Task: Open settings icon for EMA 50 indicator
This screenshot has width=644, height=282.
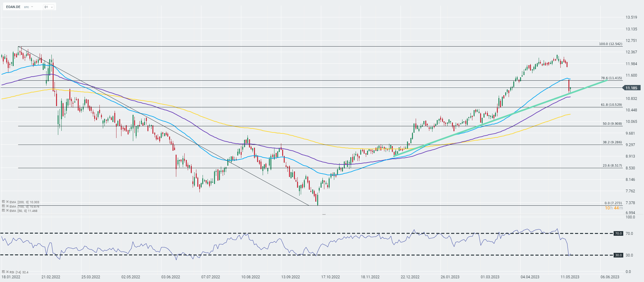Action: coord(3,210)
